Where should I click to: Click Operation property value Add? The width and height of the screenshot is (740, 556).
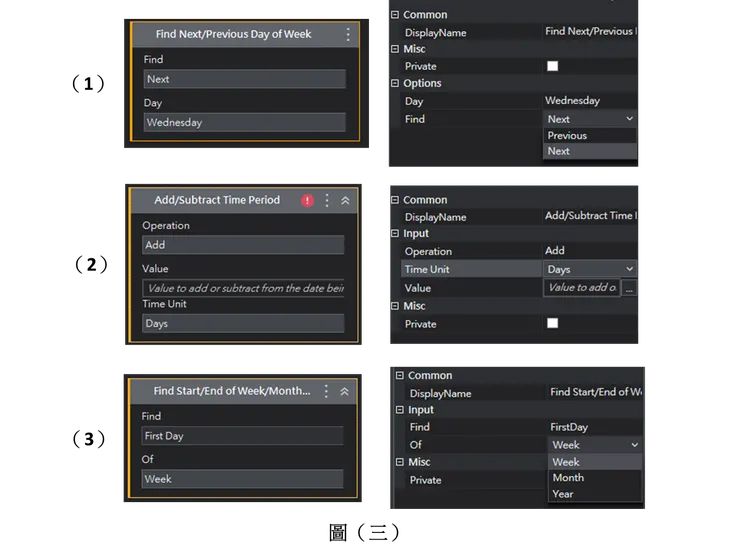tap(555, 251)
